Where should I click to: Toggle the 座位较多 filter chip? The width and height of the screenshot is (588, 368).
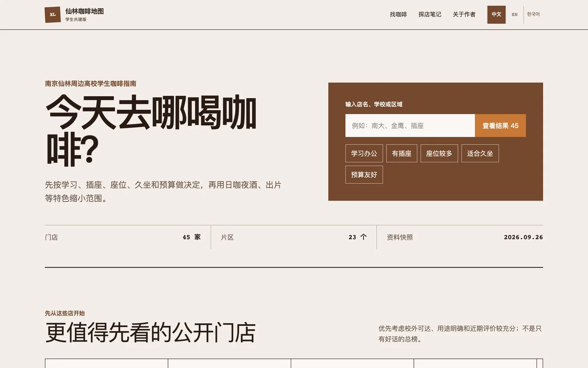[439, 153]
